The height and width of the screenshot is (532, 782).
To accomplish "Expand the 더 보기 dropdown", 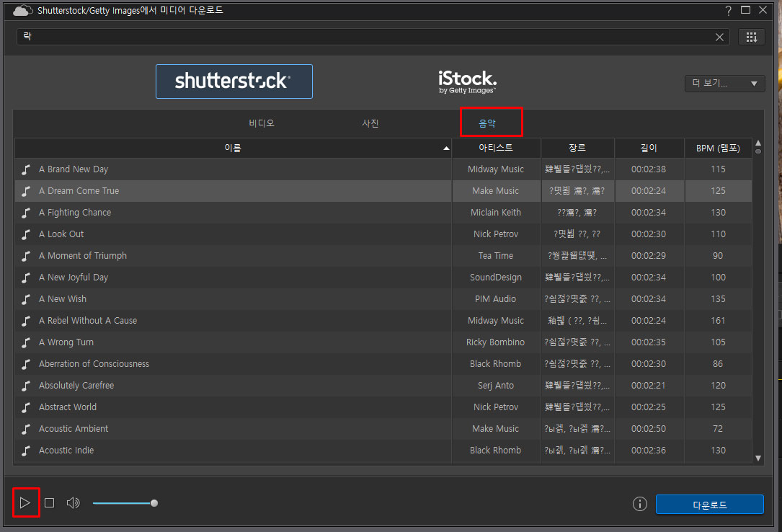I will coord(724,84).
